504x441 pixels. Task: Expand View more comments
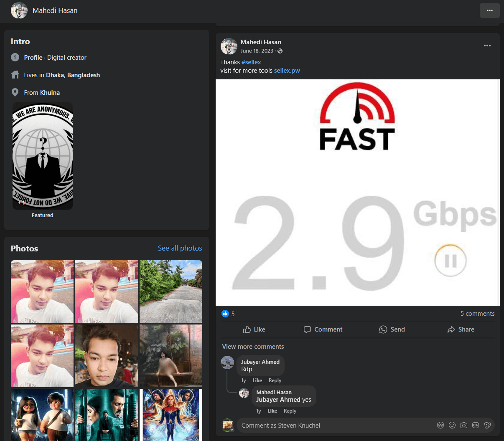253,347
